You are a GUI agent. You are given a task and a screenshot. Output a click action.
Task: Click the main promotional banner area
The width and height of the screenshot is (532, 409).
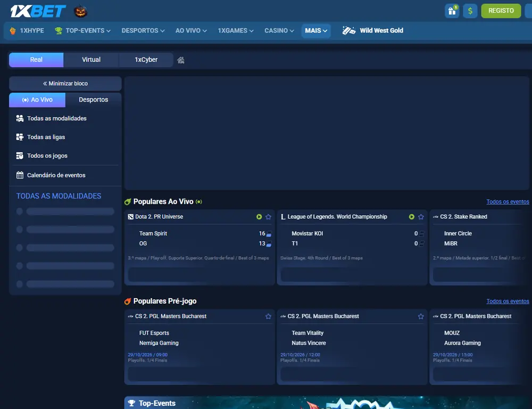327,133
